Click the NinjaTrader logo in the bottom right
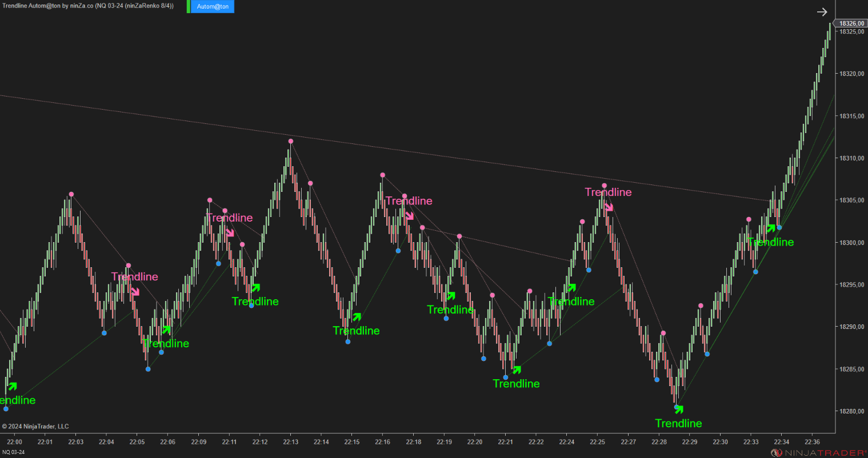The image size is (868, 458). point(817,452)
